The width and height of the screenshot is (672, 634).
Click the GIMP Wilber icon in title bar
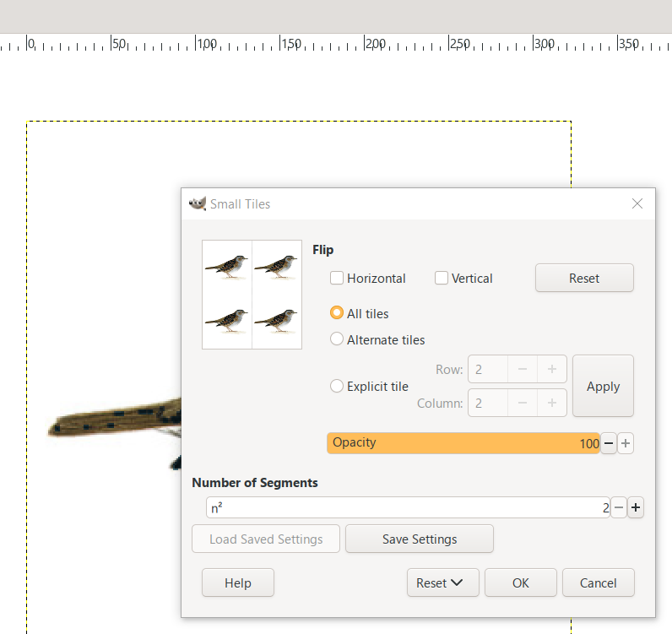198,203
